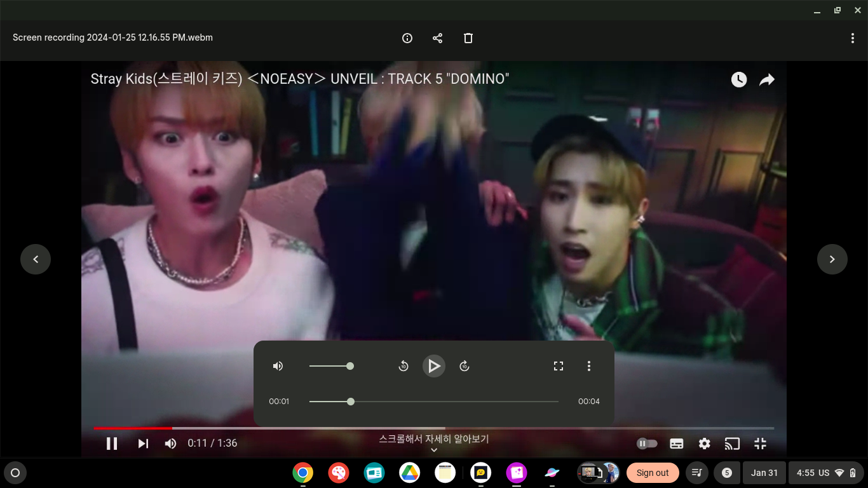Delete the screen recording file
This screenshot has width=868, height=488.
coord(468,38)
